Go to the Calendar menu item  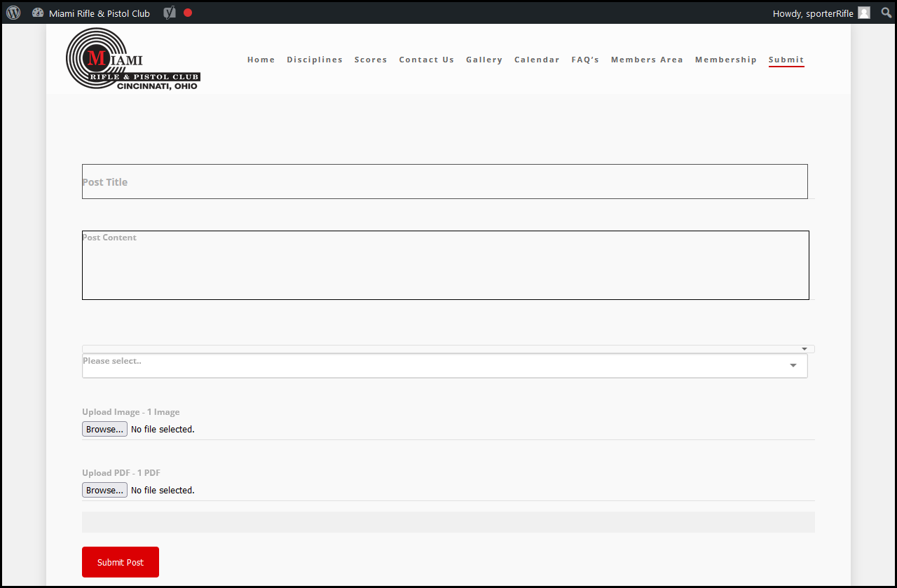537,60
